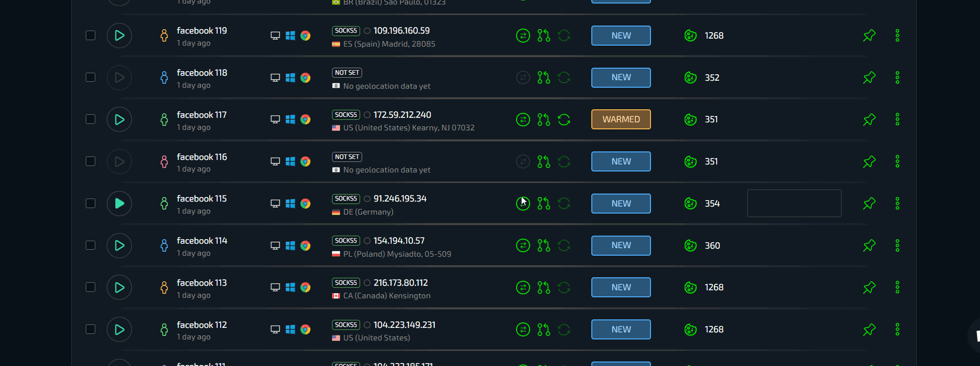This screenshot has width=980, height=366.
Task: Pin the facebook 116 profile
Action: tap(869, 162)
